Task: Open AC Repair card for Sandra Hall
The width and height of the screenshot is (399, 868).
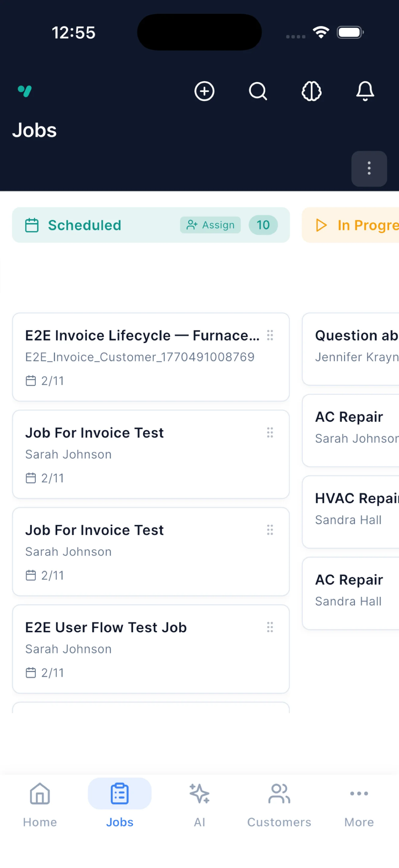Action: (x=351, y=593)
